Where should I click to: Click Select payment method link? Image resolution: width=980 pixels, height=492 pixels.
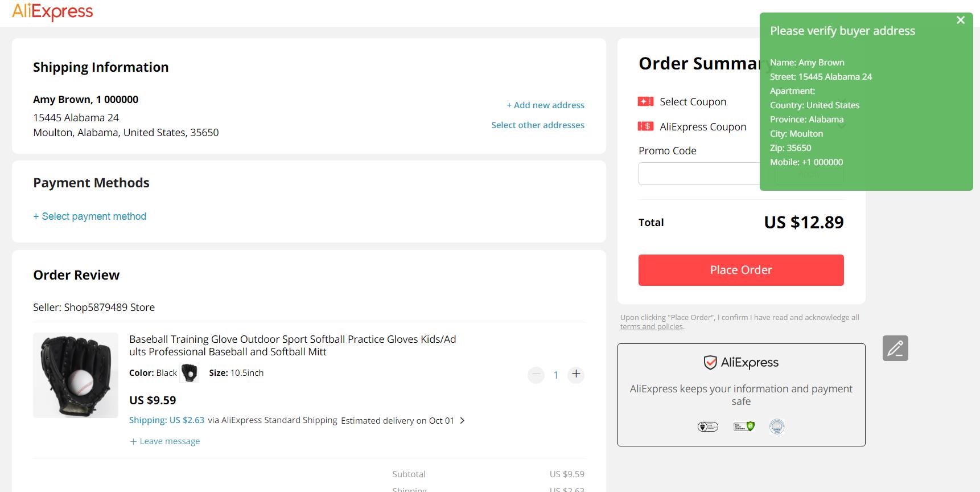tap(90, 216)
